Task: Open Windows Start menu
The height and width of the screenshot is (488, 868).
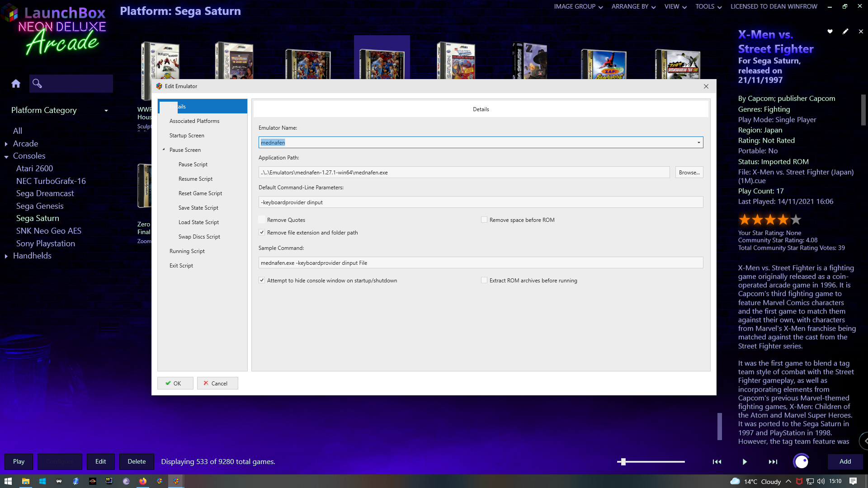Action: pos(8,481)
